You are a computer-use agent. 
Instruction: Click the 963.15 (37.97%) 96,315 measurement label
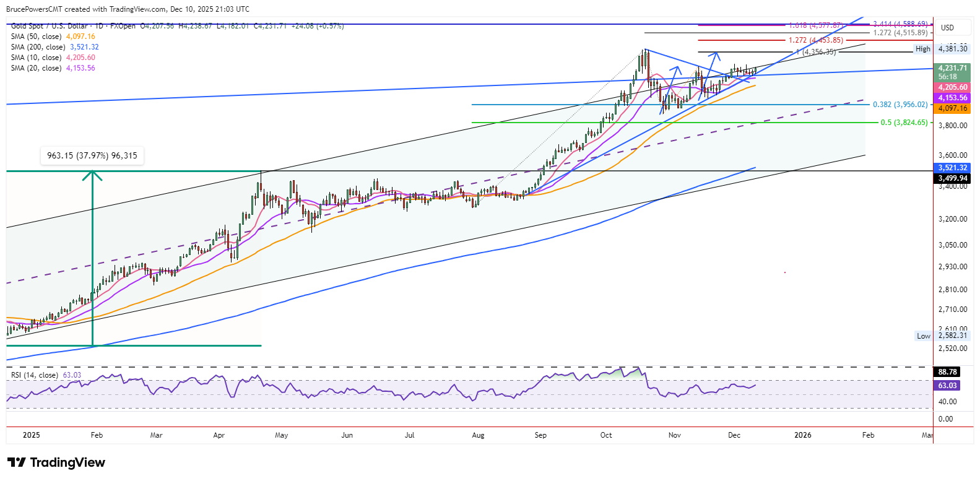click(92, 155)
